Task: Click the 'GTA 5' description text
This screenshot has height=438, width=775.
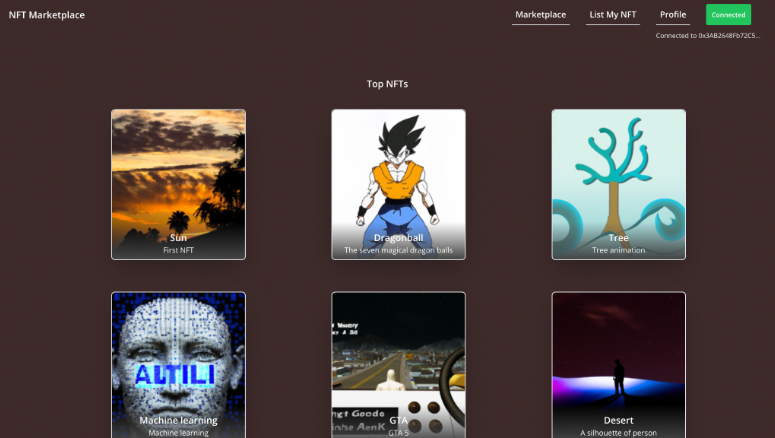Action: coord(398,433)
